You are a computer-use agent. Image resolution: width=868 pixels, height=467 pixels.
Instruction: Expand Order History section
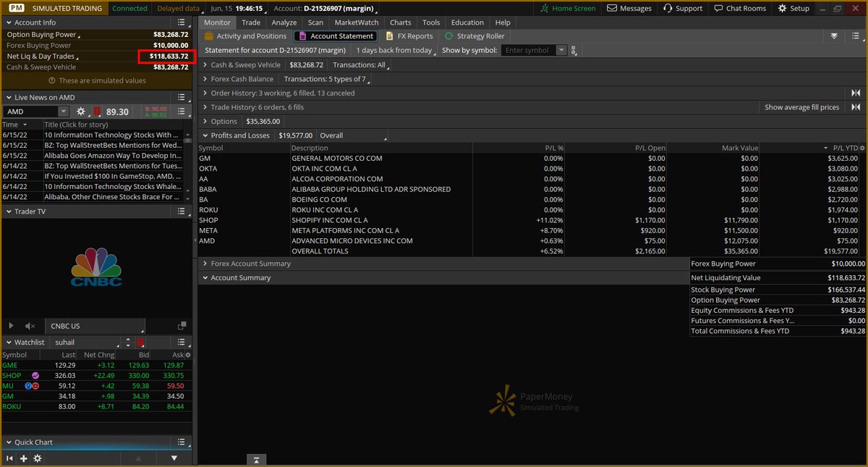pos(205,93)
